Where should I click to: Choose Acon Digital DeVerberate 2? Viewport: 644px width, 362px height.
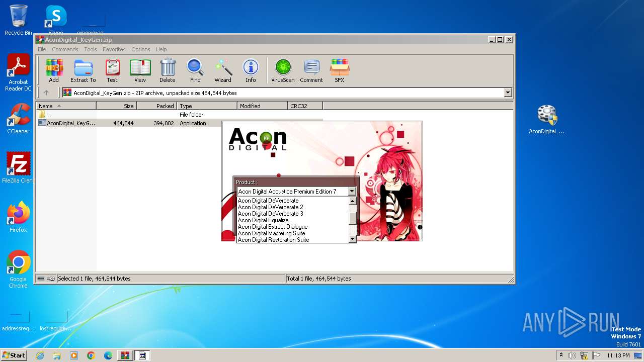tap(292, 207)
